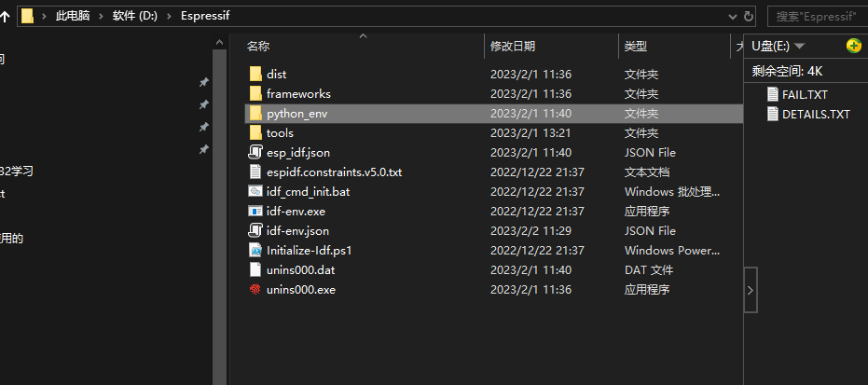Go to 软件 (D:) in the breadcrumb

(135, 17)
